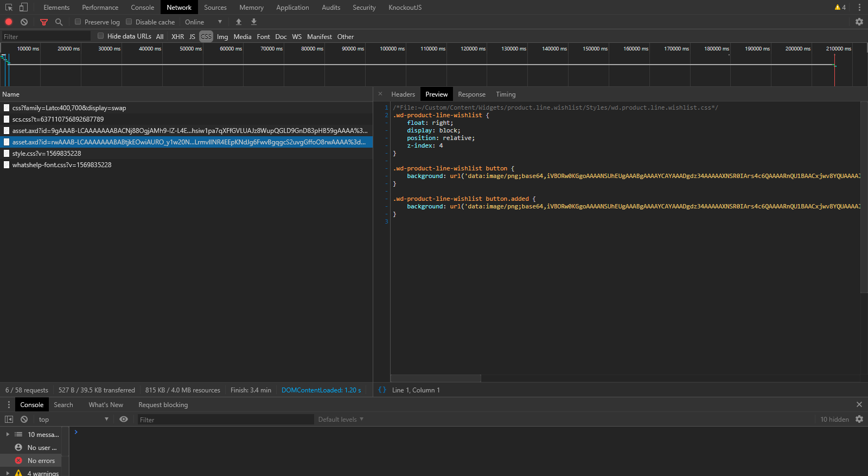Open the Online throttling dropdown
868x476 pixels.
pyautogui.click(x=203, y=22)
